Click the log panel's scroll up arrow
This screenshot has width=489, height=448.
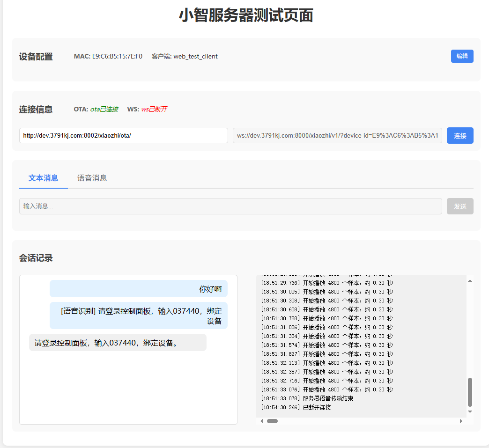(x=470, y=280)
